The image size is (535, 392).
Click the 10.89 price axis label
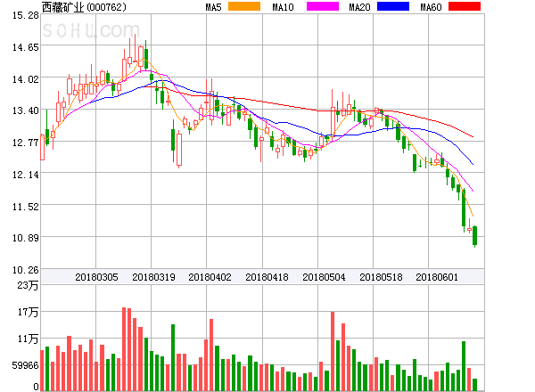point(26,238)
